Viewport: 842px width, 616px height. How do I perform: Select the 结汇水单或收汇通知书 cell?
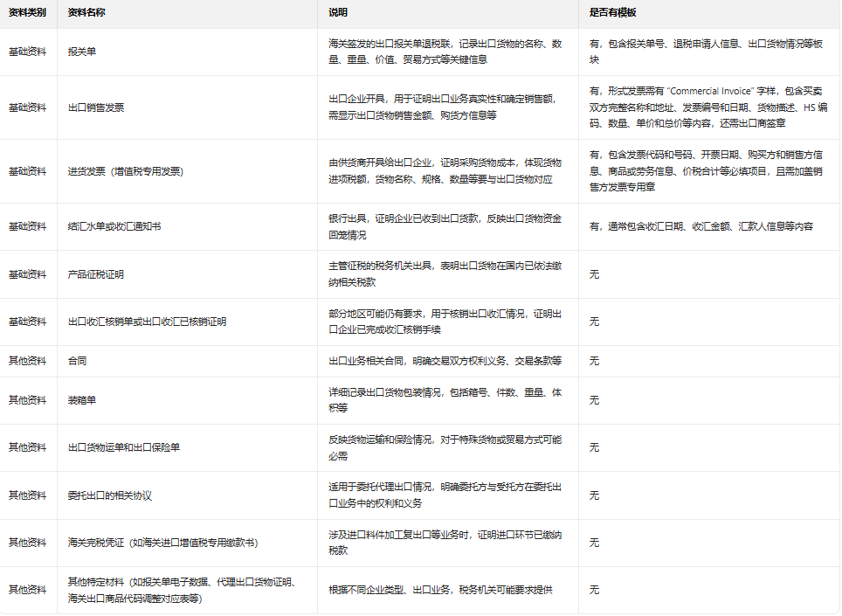coord(114,226)
